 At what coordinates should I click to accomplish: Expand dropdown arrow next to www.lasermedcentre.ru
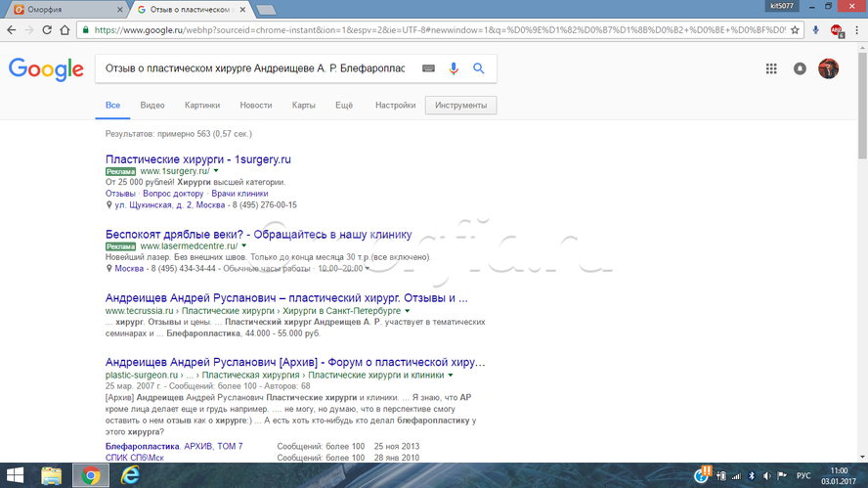243,245
